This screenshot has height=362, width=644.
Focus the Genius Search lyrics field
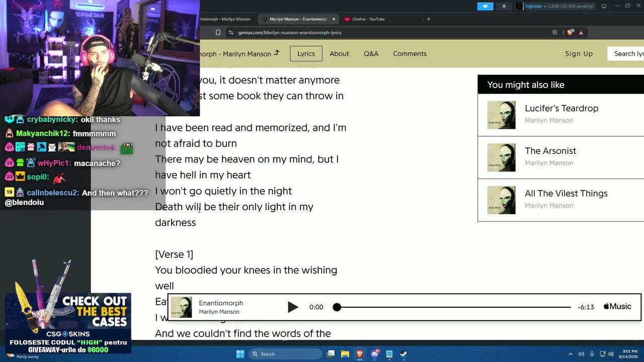pyautogui.click(x=626, y=54)
